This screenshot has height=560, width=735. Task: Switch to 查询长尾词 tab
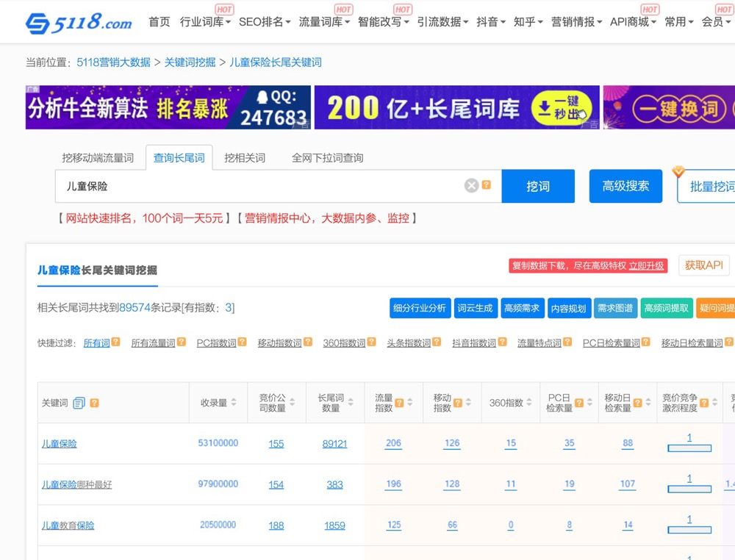click(x=179, y=158)
